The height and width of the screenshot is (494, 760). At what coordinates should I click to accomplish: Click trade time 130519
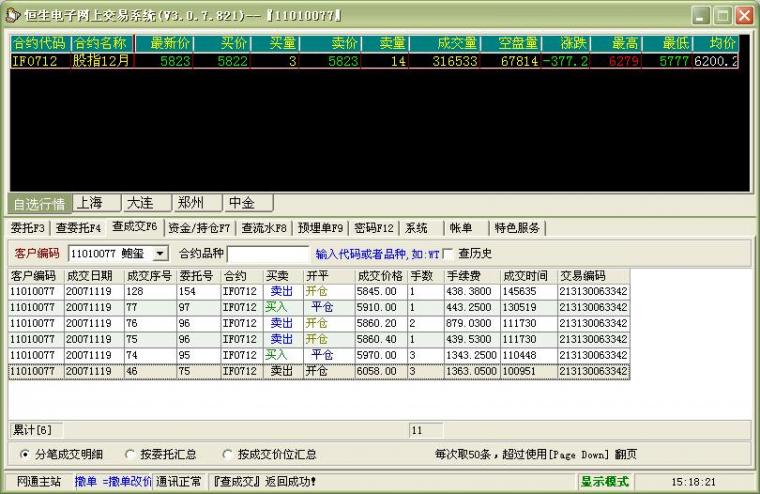tap(519, 307)
